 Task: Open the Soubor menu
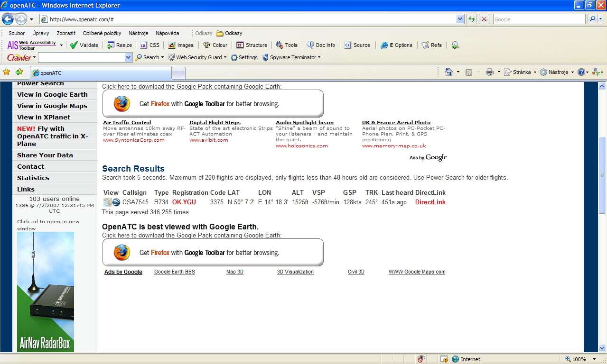pos(17,33)
